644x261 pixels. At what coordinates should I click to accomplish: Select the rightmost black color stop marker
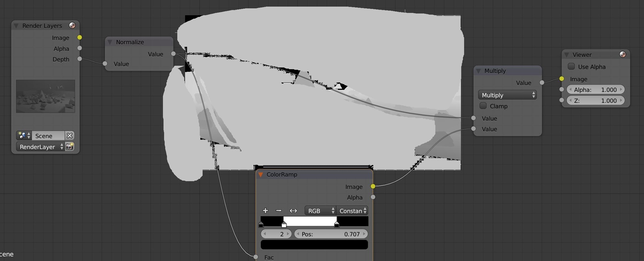coord(337,224)
